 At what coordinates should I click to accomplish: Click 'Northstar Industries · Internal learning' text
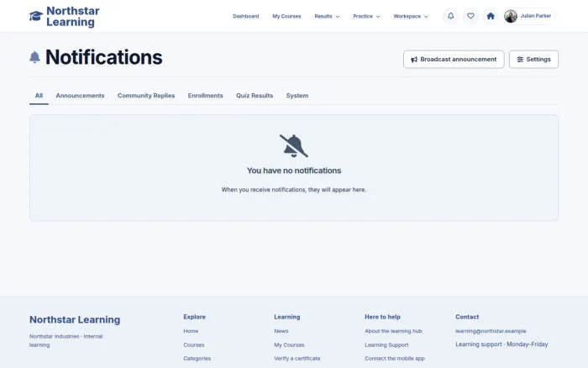click(x=66, y=340)
